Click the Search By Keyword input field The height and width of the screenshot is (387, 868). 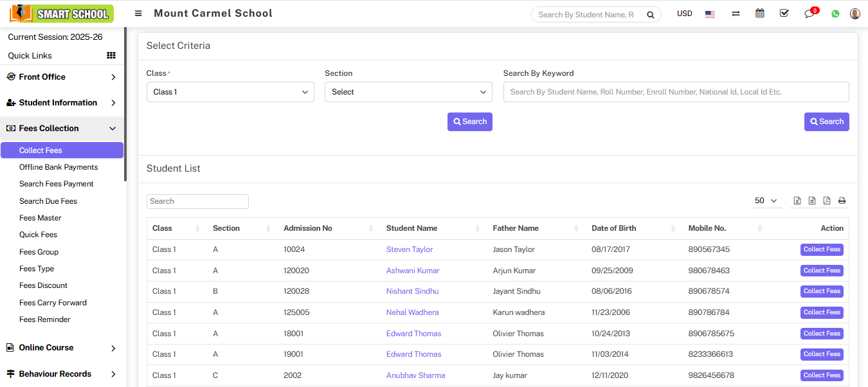tap(676, 92)
